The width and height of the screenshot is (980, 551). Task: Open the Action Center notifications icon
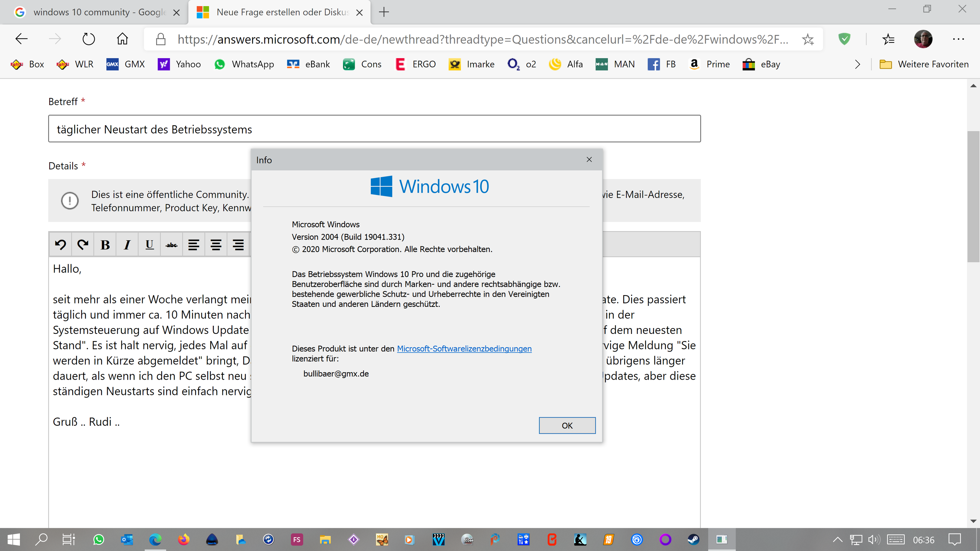point(955,539)
